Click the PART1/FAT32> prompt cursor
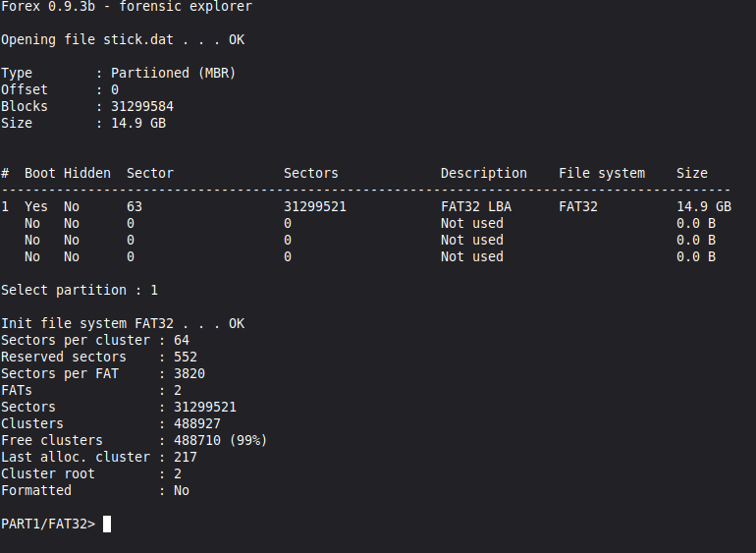 pos(107,525)
